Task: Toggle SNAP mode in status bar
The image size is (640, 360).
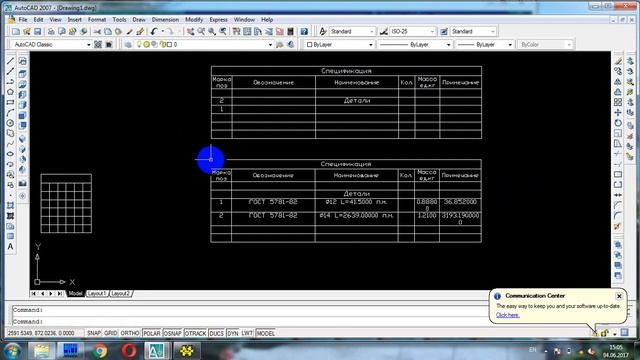Action: (93, 333)
